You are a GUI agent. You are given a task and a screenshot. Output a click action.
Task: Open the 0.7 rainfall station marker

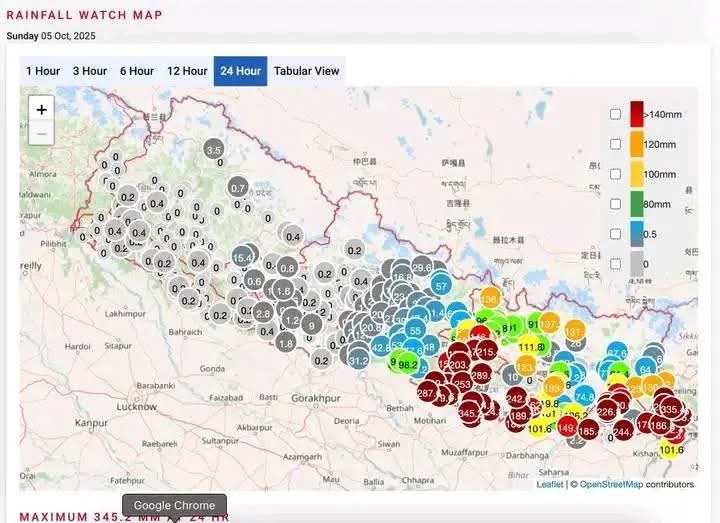[x=238, y=187]
